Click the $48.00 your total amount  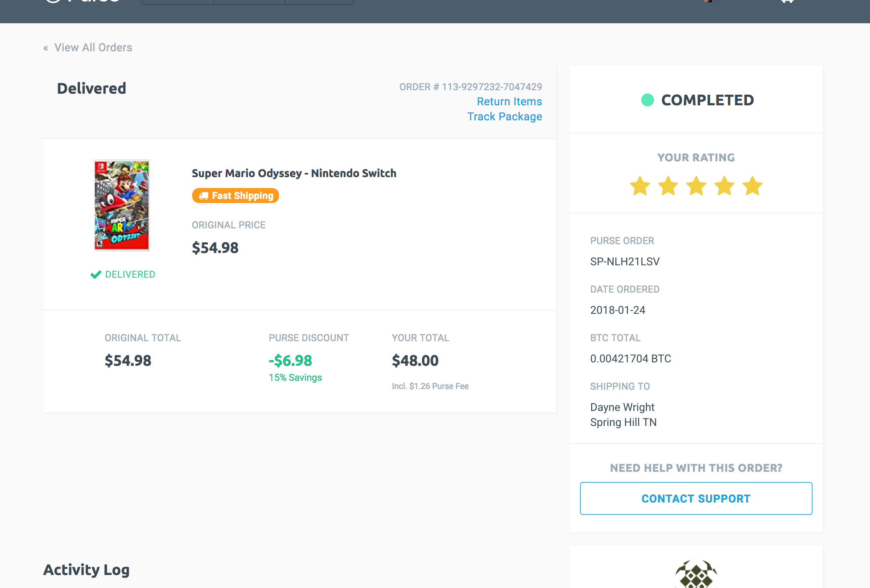point(415,360)
